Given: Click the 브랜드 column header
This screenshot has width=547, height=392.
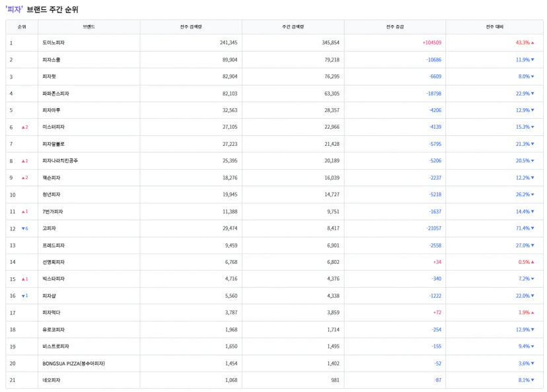Looking at the screenshot, I should tap(89, 27).
